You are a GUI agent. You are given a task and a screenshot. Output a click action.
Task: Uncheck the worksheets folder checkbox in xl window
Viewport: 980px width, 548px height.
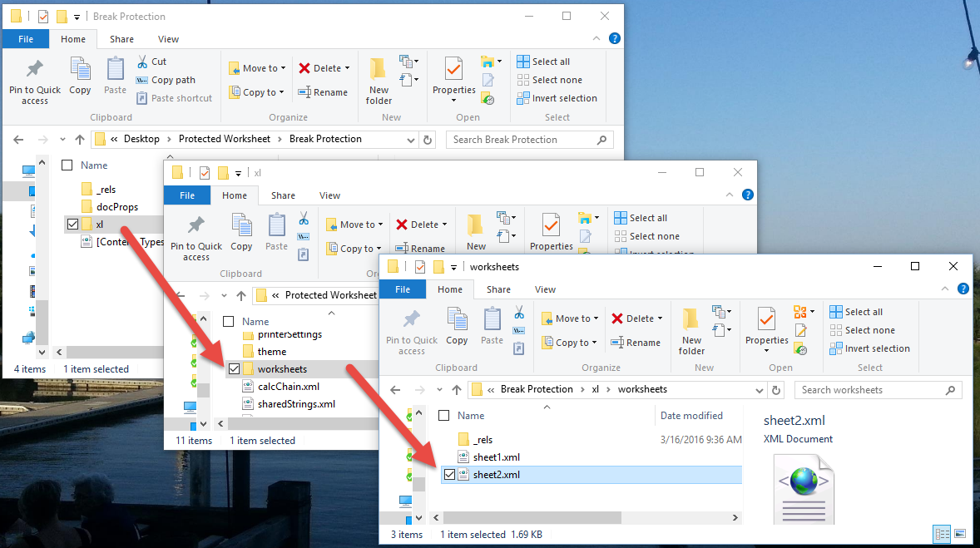(234, 369)
